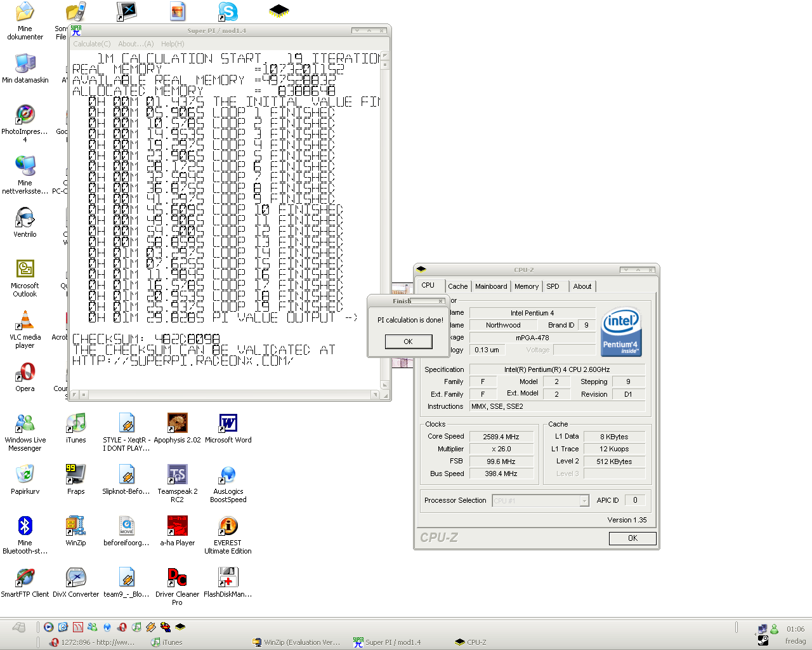Switch to Opera 1272:896 taskbar button

pyautogui.click(x=93, y=642)
